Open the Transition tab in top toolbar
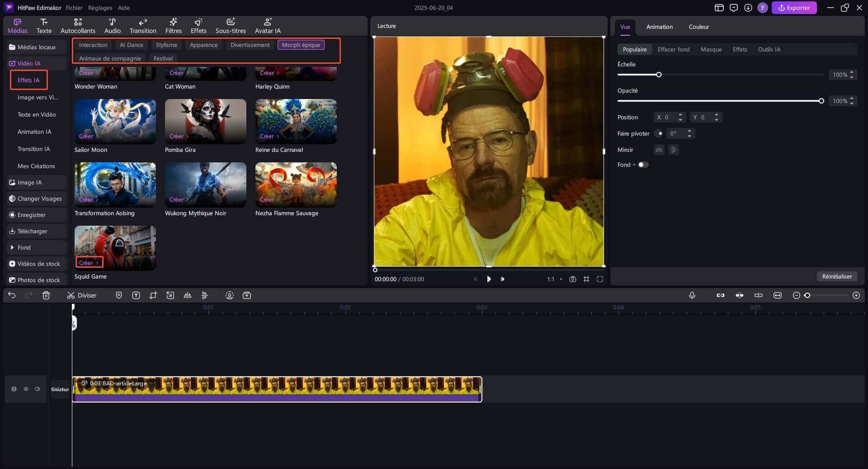 pos(143,26)
